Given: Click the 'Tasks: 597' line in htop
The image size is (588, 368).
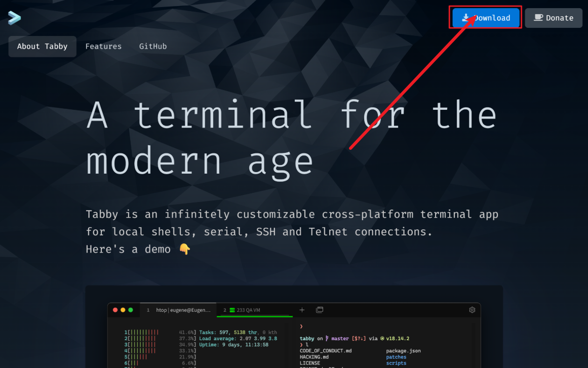Looking at the screenshot, I should 238,333.
